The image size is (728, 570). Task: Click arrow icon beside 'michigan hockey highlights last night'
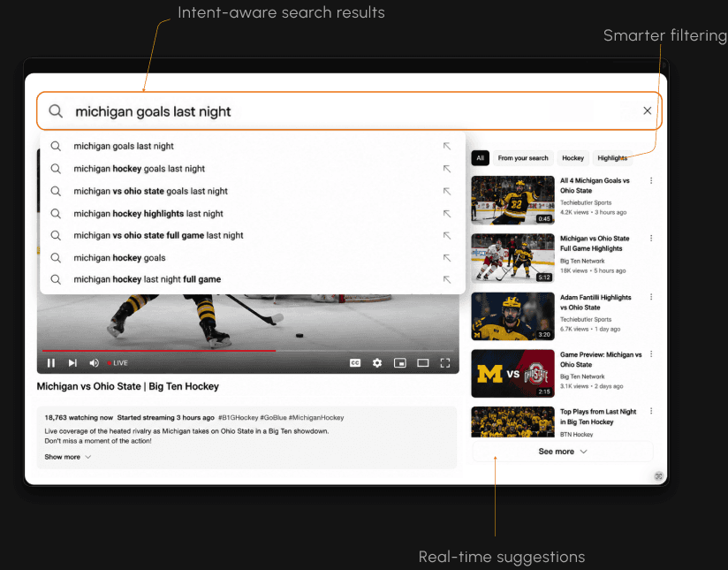click(x=447, y=213)
